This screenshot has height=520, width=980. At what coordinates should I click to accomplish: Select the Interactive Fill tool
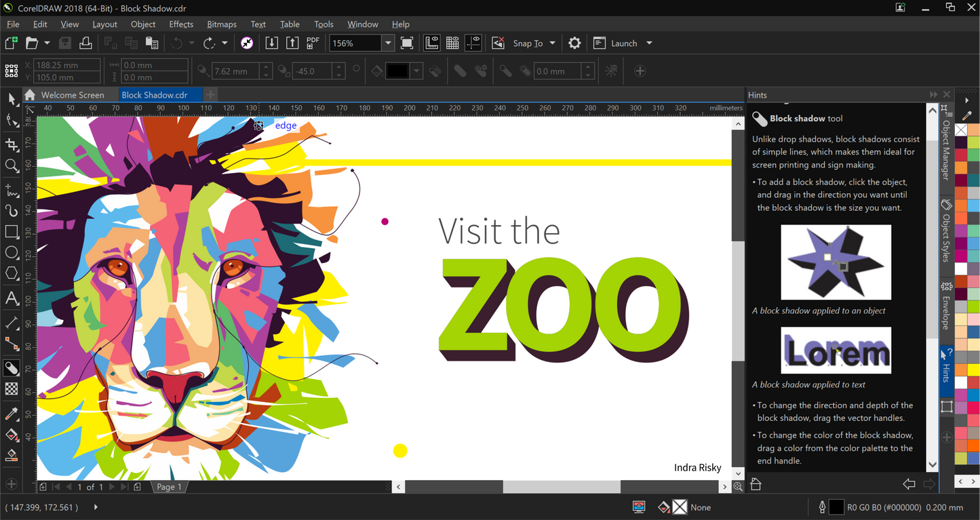(12, 435)
